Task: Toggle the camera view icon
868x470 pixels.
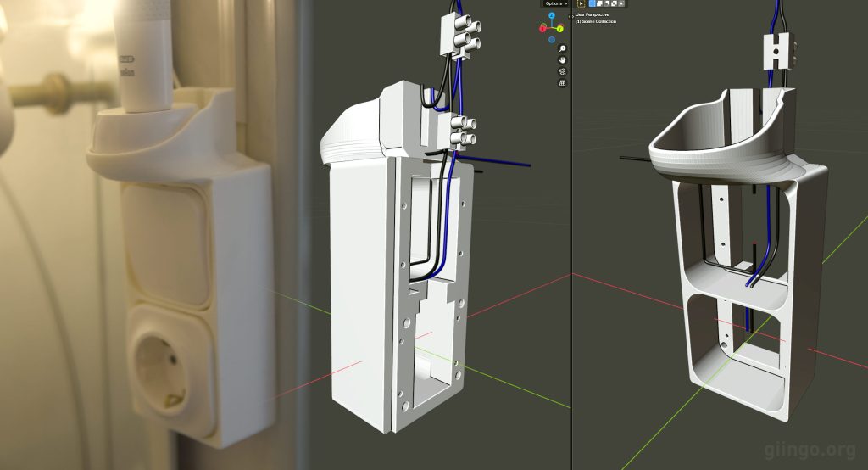Action: point(562,72)
